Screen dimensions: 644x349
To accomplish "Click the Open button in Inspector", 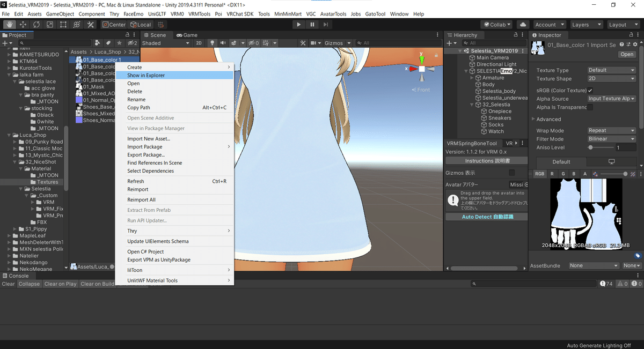I will (x=627, y=54).
